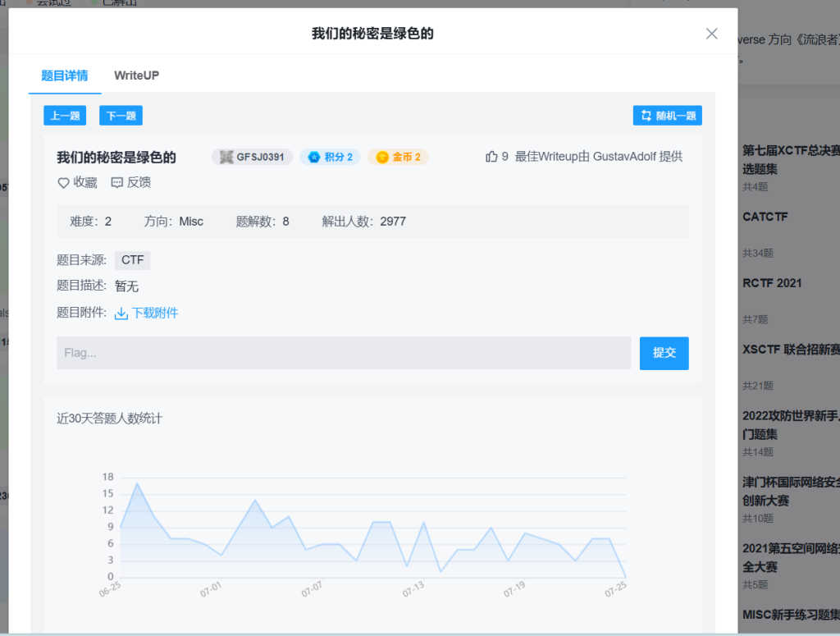Open the 下载附件 download link
The width and height of the screenshot is (840, 636).
click(155, 313)
